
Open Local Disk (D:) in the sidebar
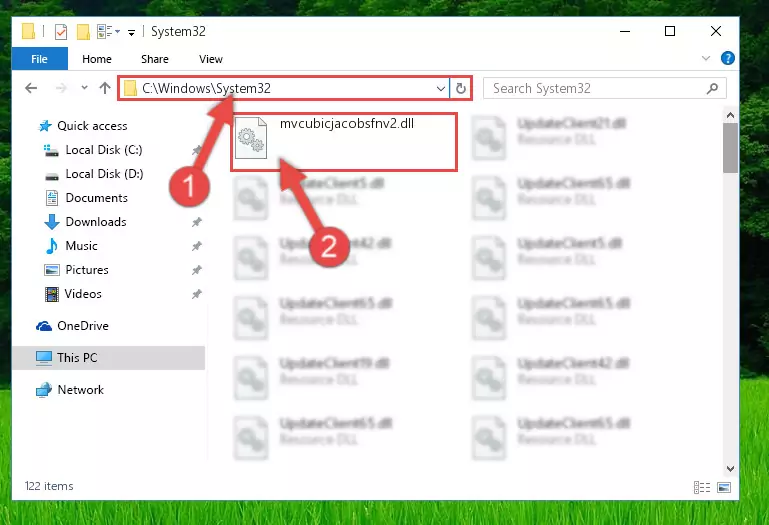104,174
